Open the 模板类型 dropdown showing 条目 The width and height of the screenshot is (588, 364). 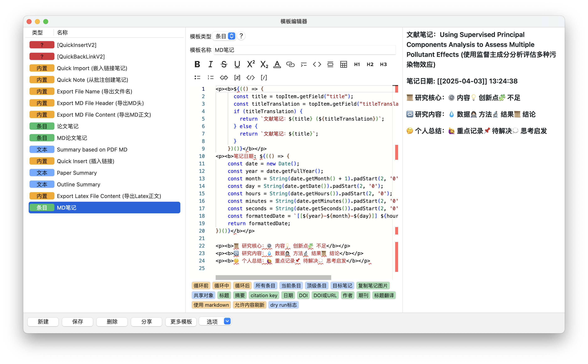224,36
